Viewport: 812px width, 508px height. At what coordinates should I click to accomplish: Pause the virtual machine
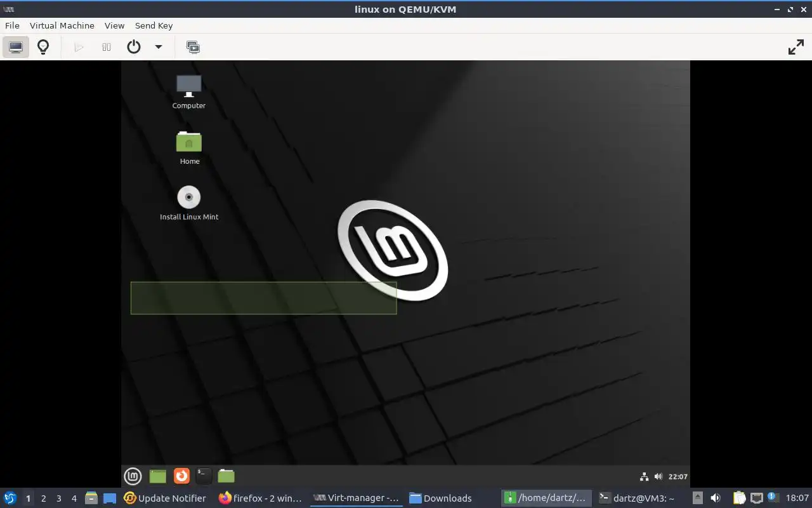coord(107,47)
